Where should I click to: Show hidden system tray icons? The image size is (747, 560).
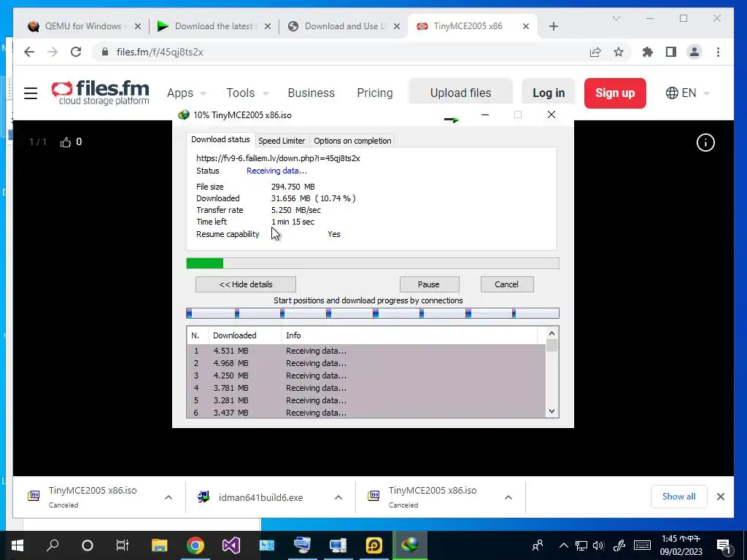563,545
